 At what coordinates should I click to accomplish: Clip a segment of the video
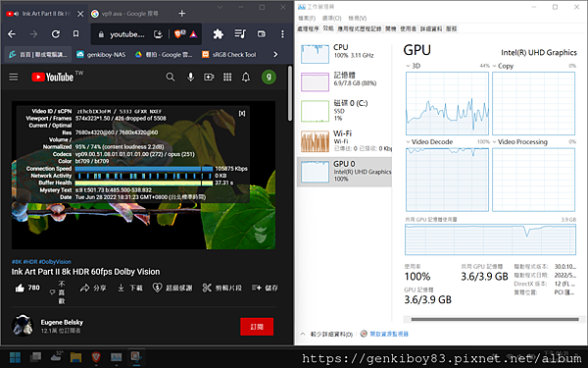222,288
